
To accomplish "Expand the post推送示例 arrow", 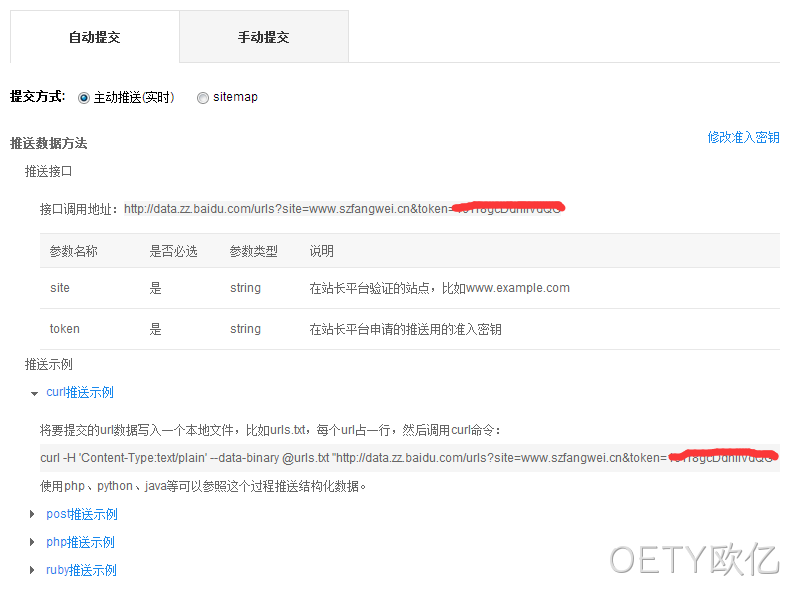I will (x=32, y=514).
